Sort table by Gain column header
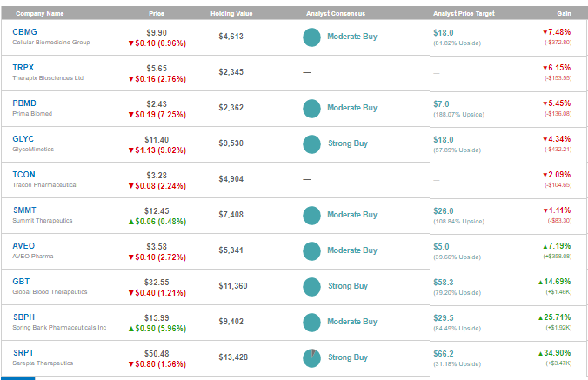 tap(564, 14)
